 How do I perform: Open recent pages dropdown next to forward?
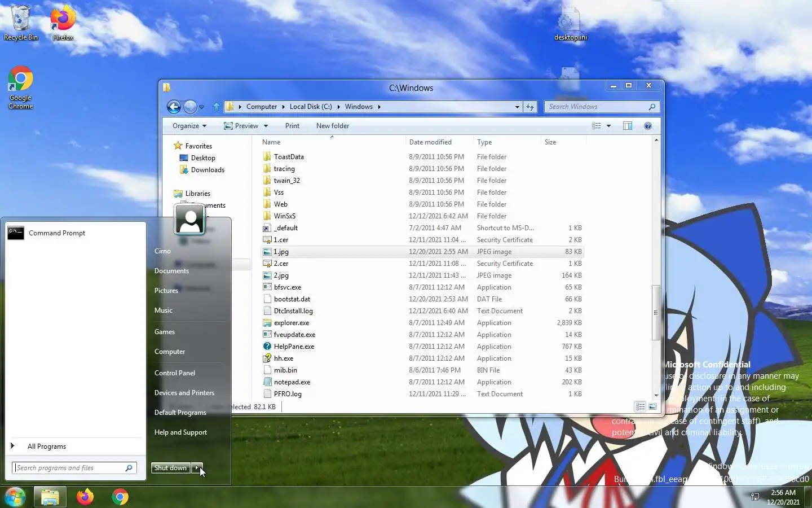201,107
